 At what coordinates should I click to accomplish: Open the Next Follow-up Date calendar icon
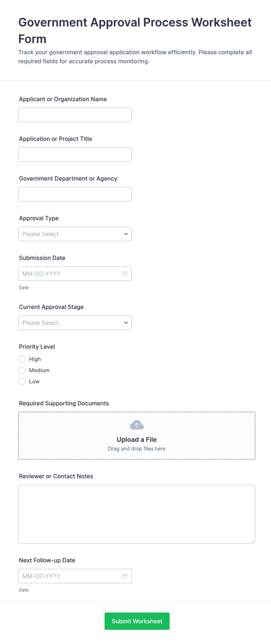[x=125, y=576]
